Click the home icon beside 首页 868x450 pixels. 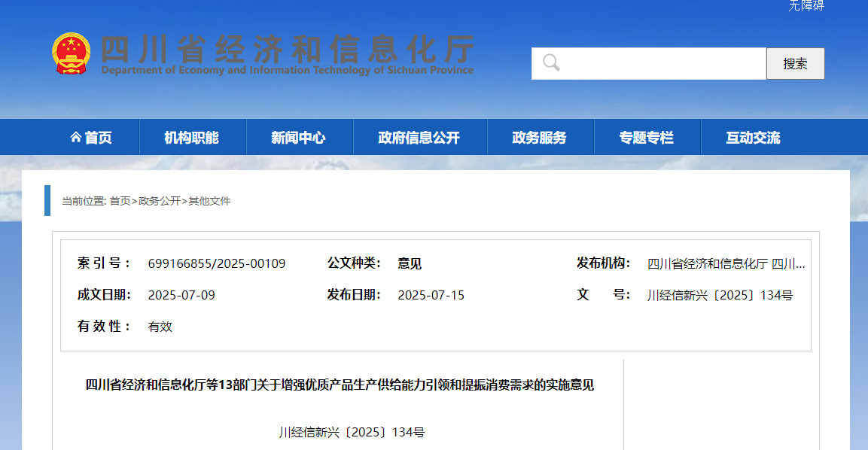point(76,137)
